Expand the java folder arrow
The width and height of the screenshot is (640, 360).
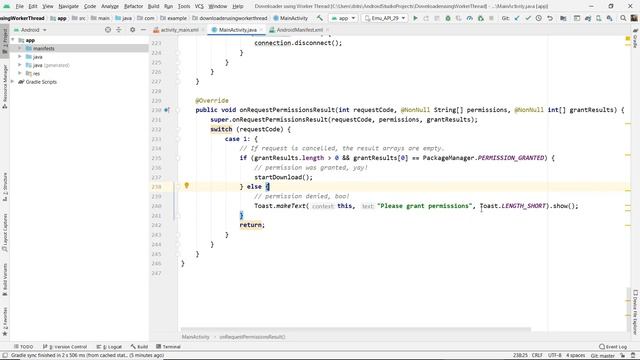[20, 57]
